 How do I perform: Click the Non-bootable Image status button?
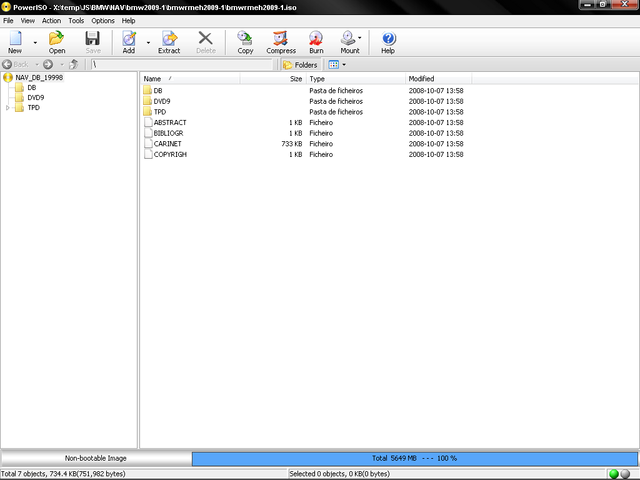96,458
